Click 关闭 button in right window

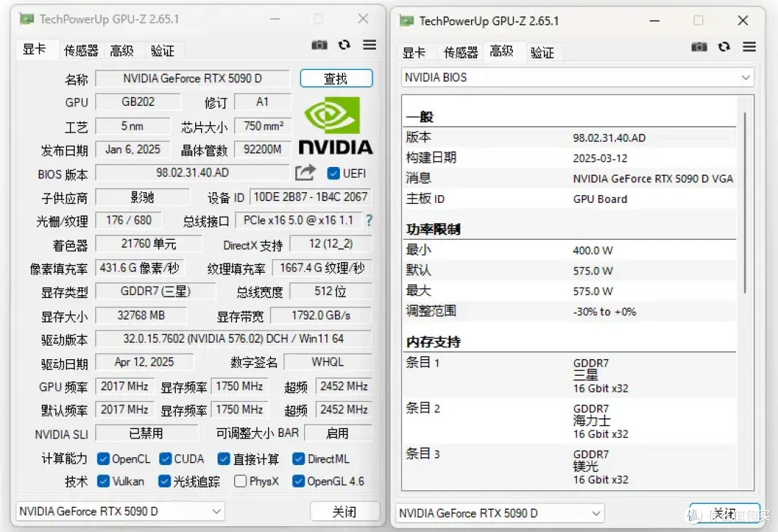[x=725, y=513]
